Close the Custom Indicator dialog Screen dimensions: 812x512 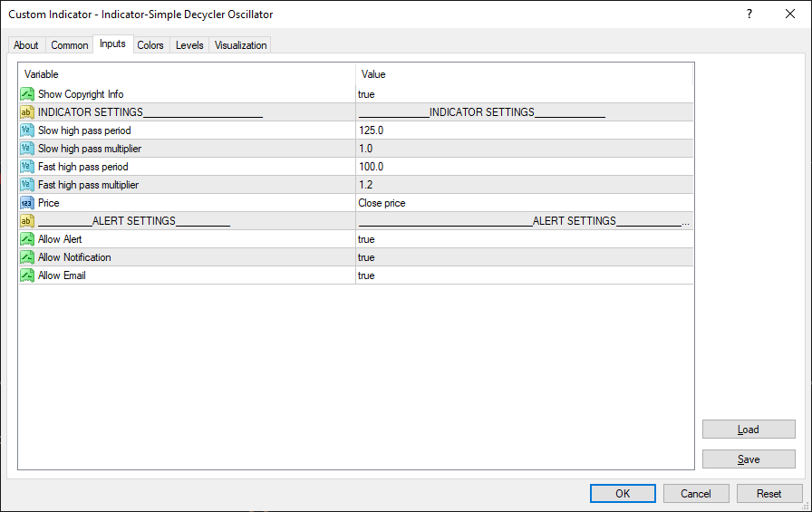coord(789,14)
